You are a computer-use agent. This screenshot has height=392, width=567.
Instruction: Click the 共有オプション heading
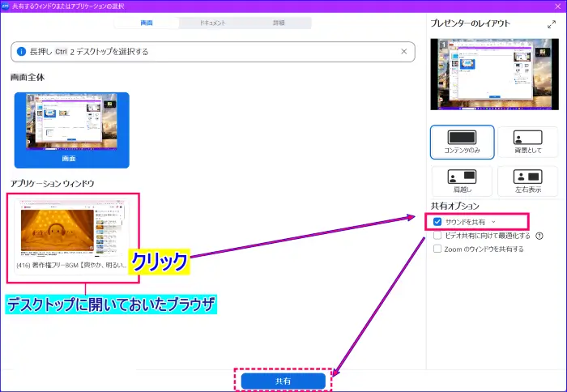point(455,206)
